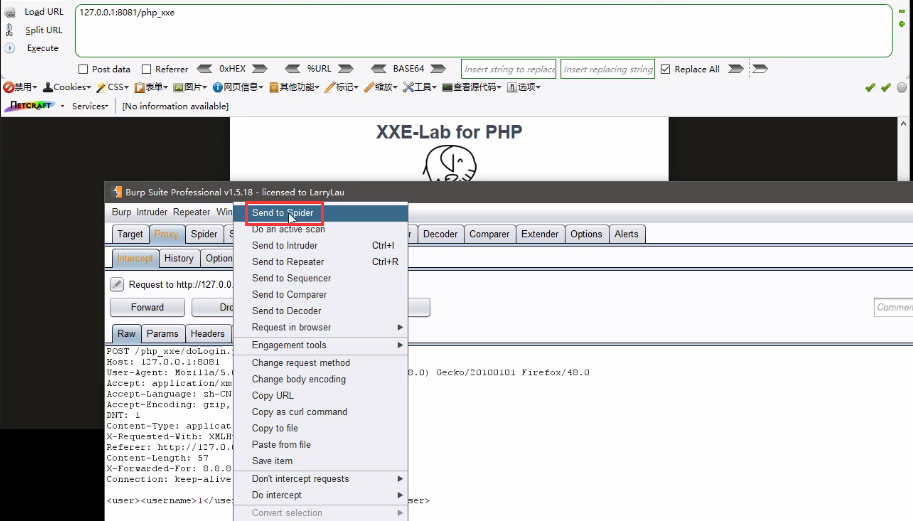Uncheck the Replace All checkbox
Image resolution: width=913 pixels, height=521 pixels.
pos(666,69)
